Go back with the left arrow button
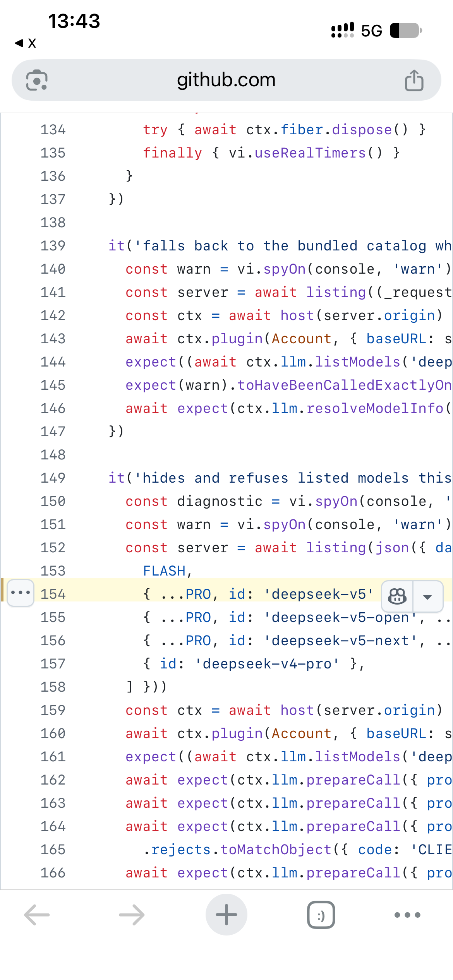453x980 pixels. (37, 915)
